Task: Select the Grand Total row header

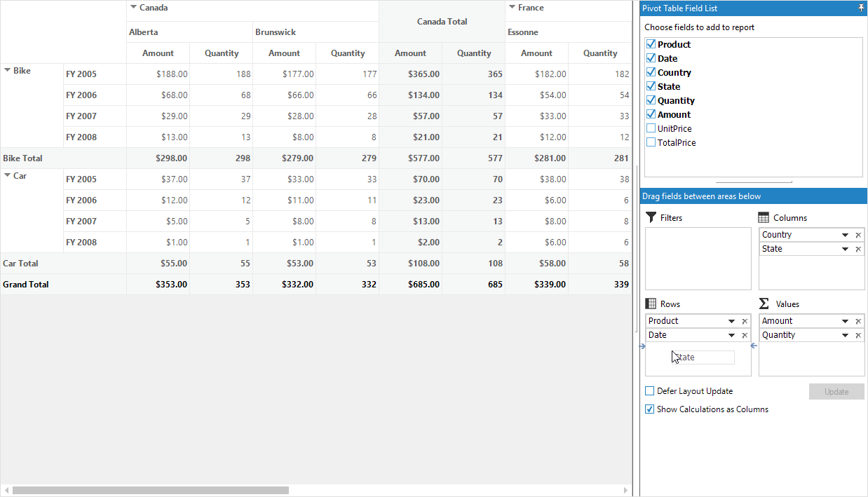Action: tap(63, 285)
